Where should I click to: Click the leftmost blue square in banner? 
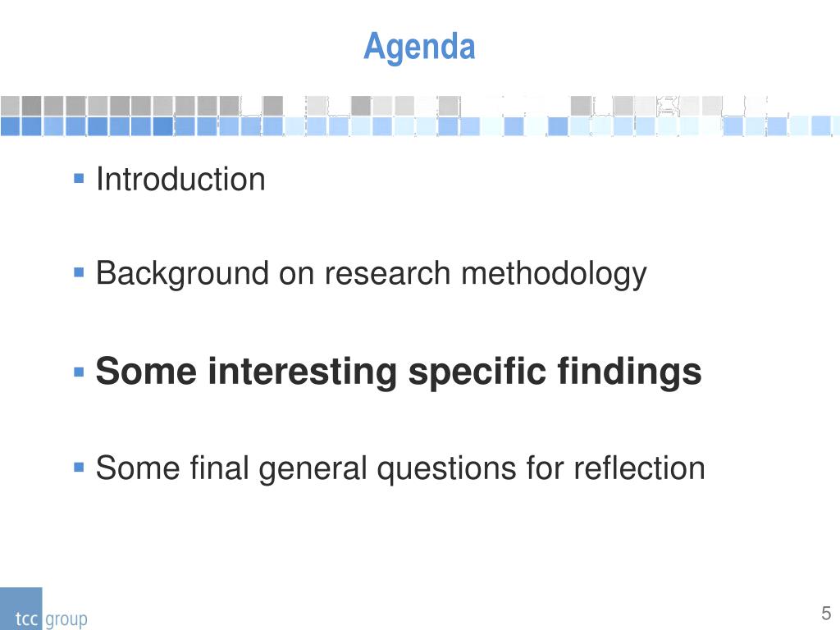tap(10, 126)
